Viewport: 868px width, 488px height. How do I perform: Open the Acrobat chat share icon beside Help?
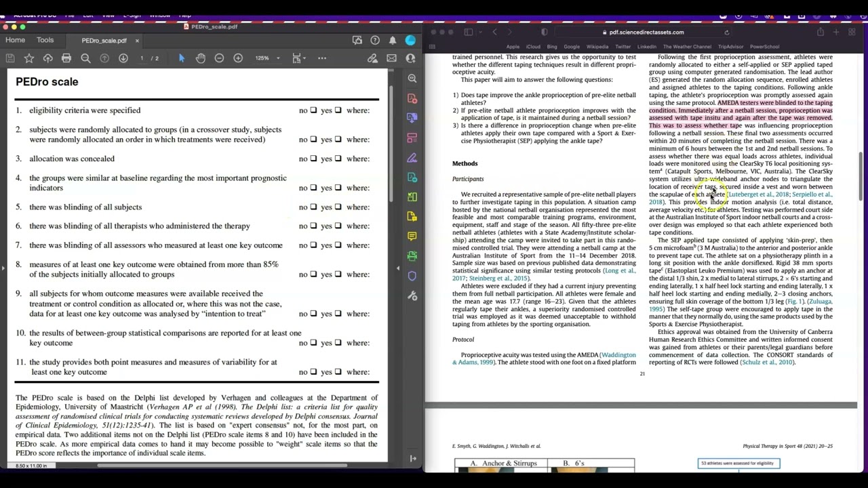pyautogui.click(x=357, y=41)
